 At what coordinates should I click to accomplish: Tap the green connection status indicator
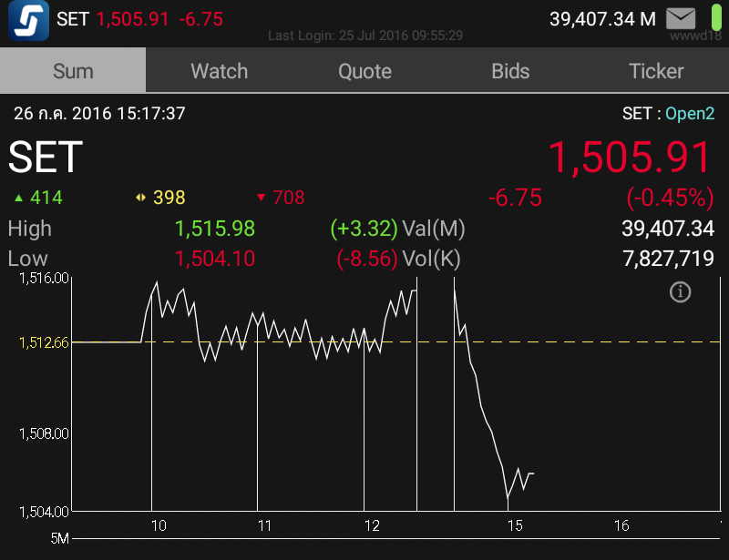pos(716,17)
